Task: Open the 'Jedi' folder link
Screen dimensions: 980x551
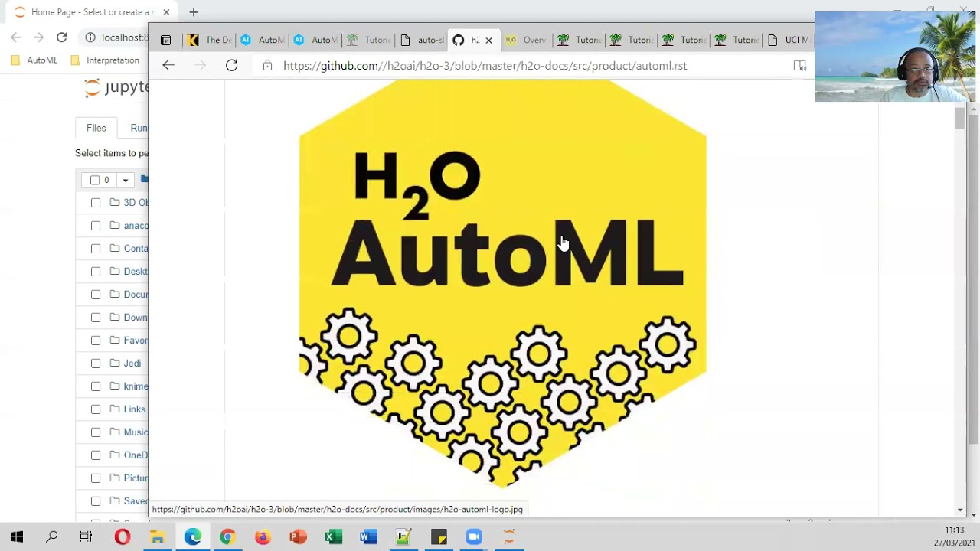Action: pyautogui.click(x=132, y=364)
